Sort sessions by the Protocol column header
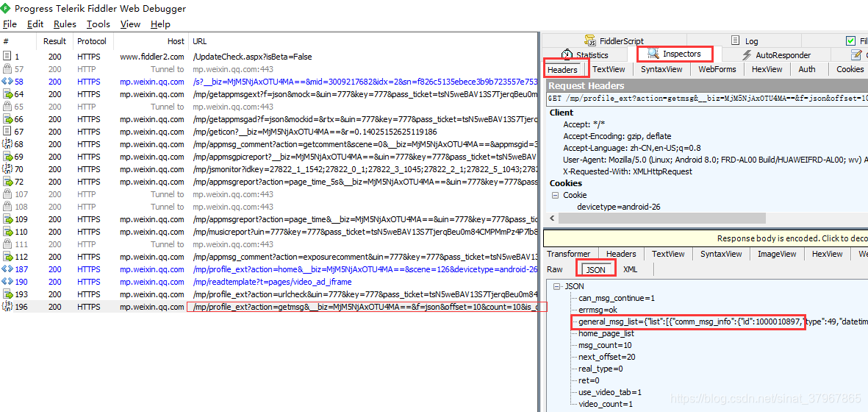This screenshot has height=412, width=868. pyautogui.click(x=93, y=41)
